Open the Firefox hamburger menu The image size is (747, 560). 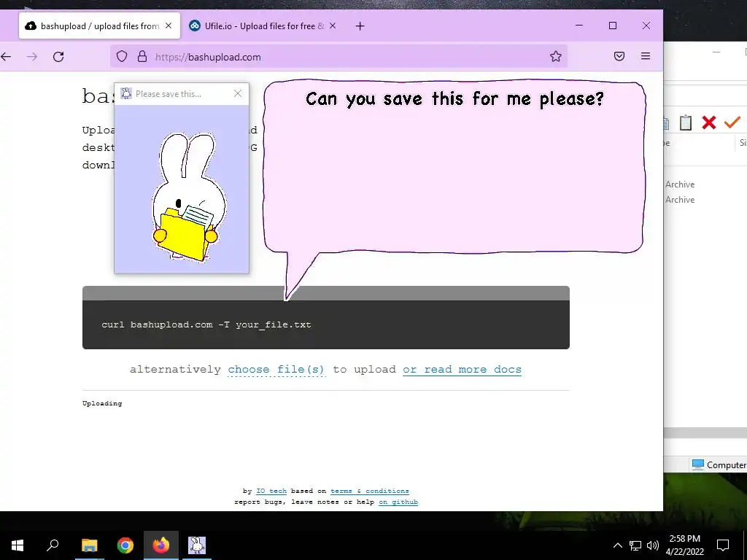(646, 56)
